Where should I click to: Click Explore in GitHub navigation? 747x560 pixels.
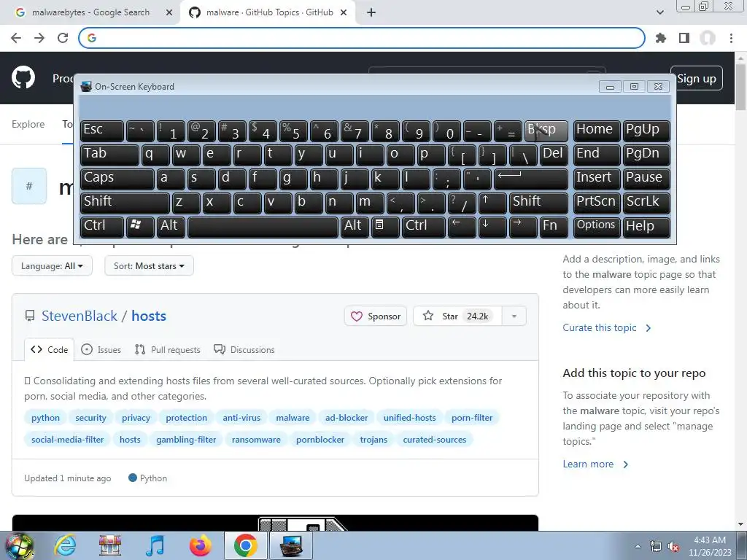[28, 124]
